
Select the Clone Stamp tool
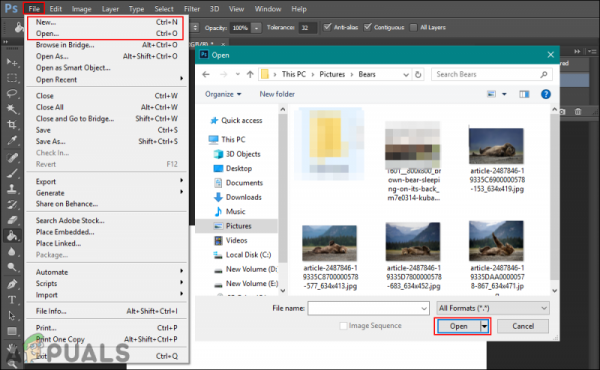click(12, 189)
